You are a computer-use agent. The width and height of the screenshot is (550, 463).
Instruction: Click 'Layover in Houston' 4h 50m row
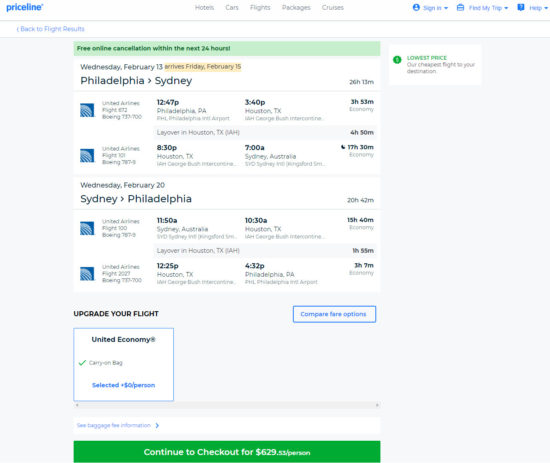[265, 132]
